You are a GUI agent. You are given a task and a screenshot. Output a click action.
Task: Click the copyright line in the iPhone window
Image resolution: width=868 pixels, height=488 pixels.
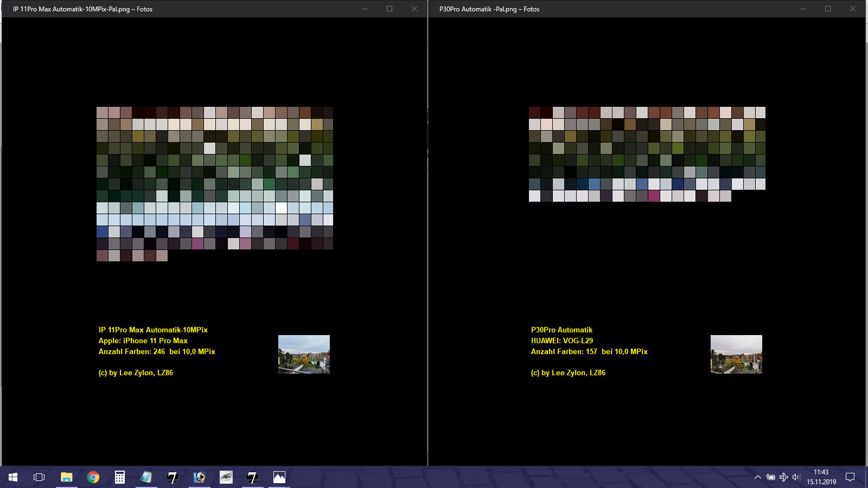(136, 373)
